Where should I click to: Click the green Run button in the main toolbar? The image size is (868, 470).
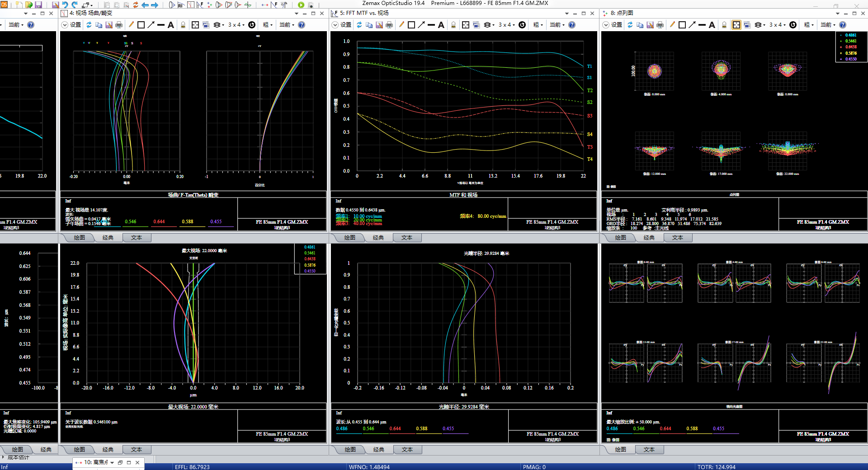(x=301, y=5)
